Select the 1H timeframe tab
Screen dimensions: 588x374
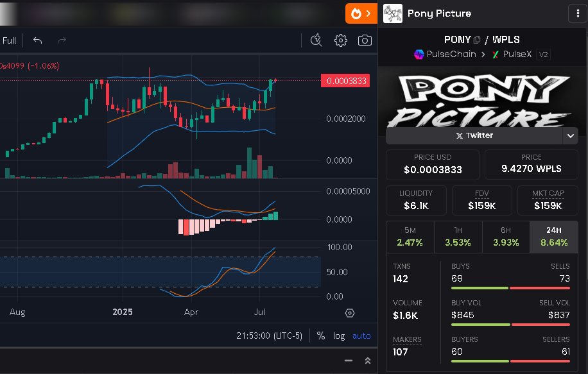tap(458, 237)
